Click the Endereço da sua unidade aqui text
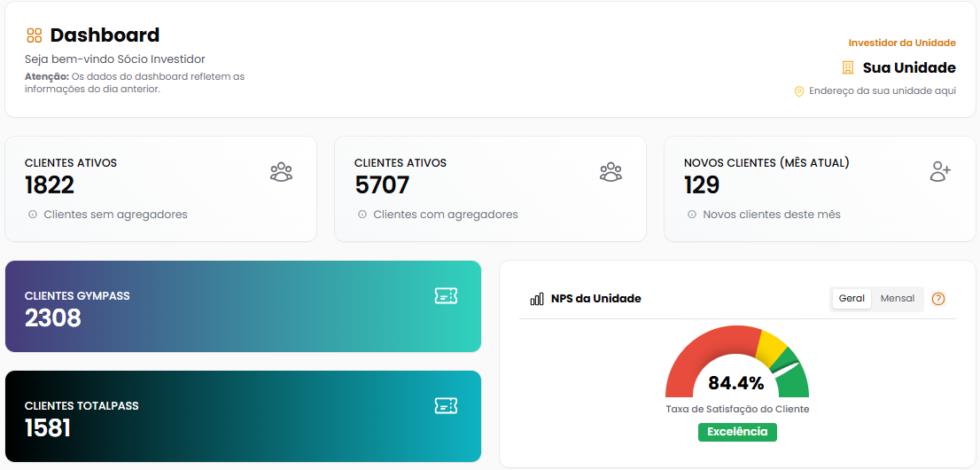 [883, 90]
